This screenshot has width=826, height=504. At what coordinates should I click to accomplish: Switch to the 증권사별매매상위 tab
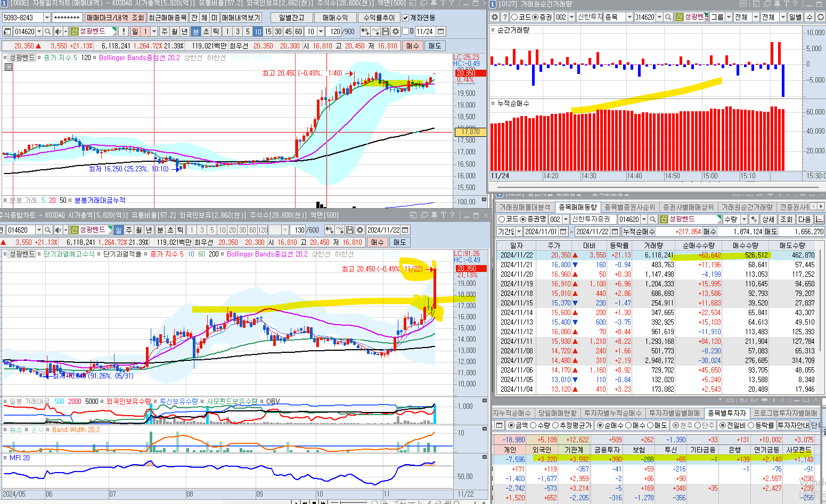[x=688, y=207]
